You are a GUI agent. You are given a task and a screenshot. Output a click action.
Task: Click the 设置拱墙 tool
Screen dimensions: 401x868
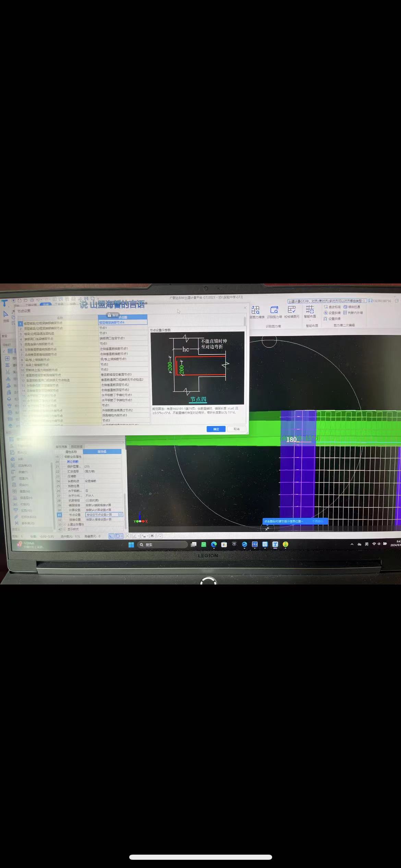pos(332,318)
